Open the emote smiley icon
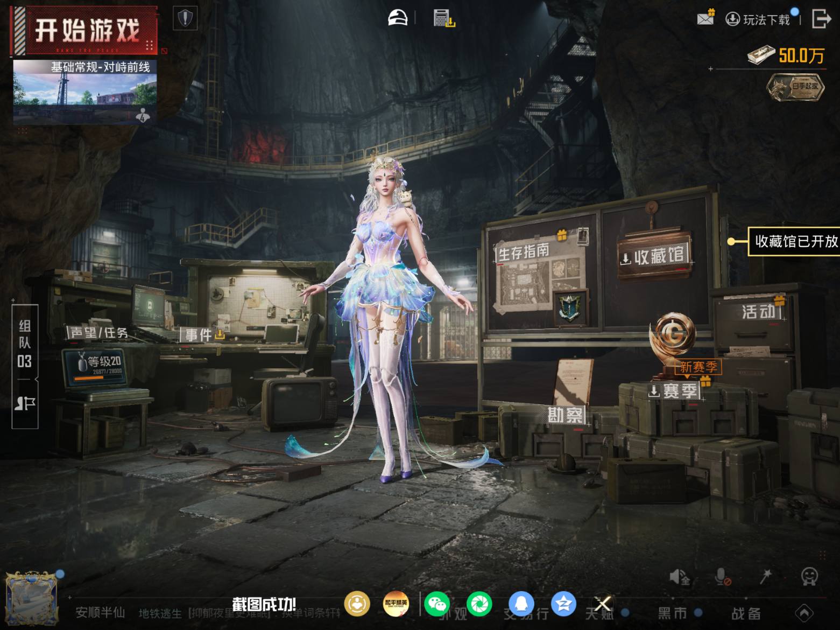Image resolution: width=840 pixels, height=630 pixels. (809, 576)
